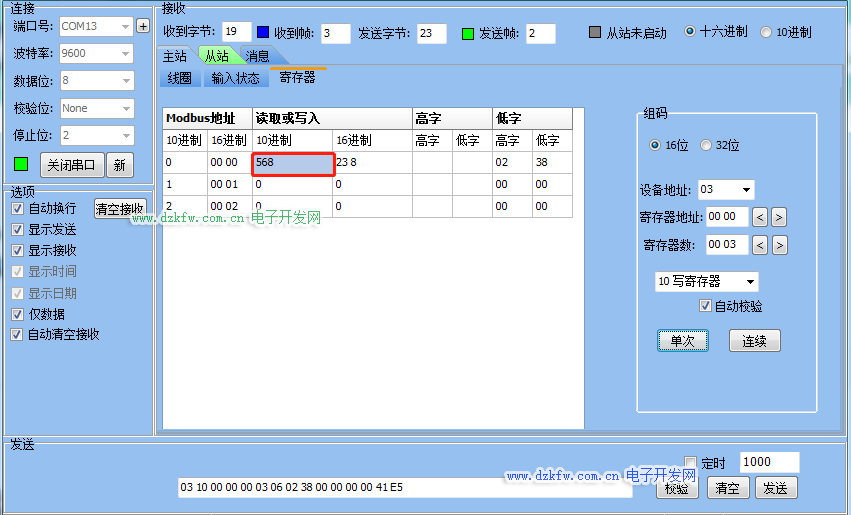Click the green connection status indicator

[x=21, y=164]
